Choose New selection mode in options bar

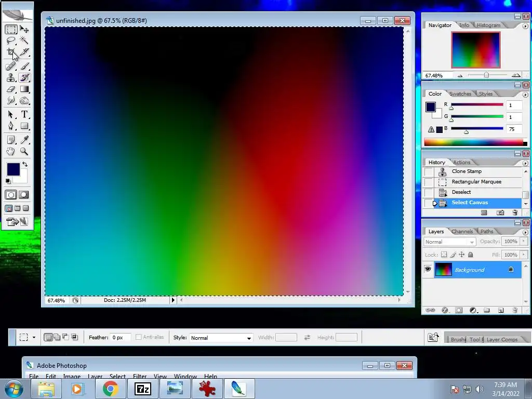(x=48, y=337)
